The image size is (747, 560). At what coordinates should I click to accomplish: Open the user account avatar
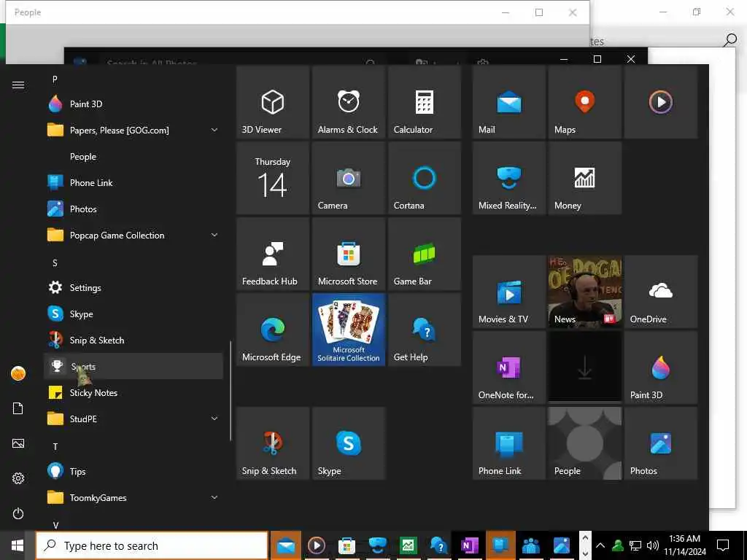[18, 373]
